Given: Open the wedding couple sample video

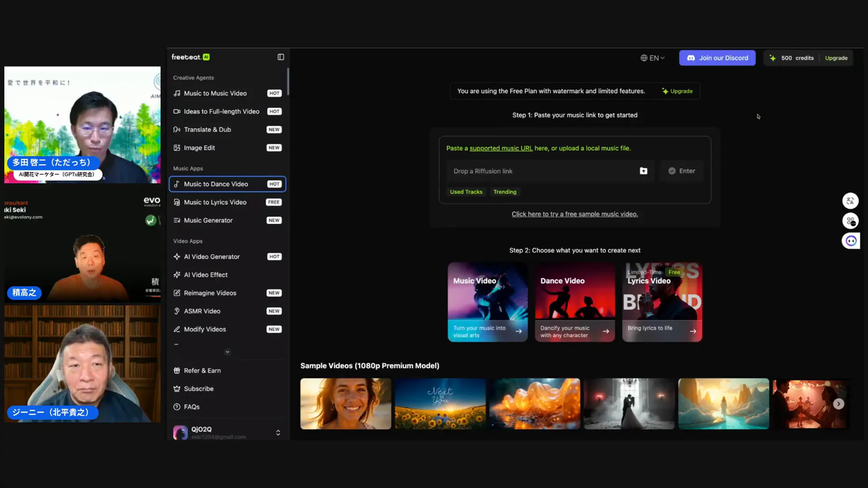Looking at the screenshot, I should point(629,404).
